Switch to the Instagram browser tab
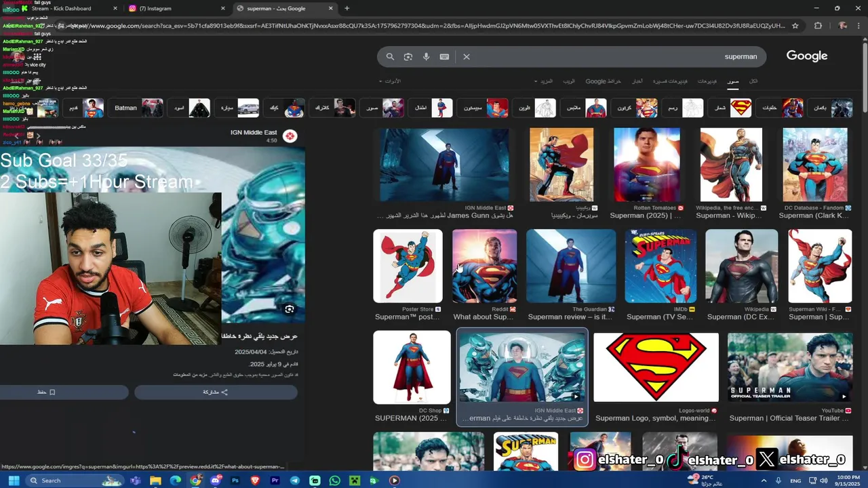Screen dimensions: 868x488 tap(176, 8)
